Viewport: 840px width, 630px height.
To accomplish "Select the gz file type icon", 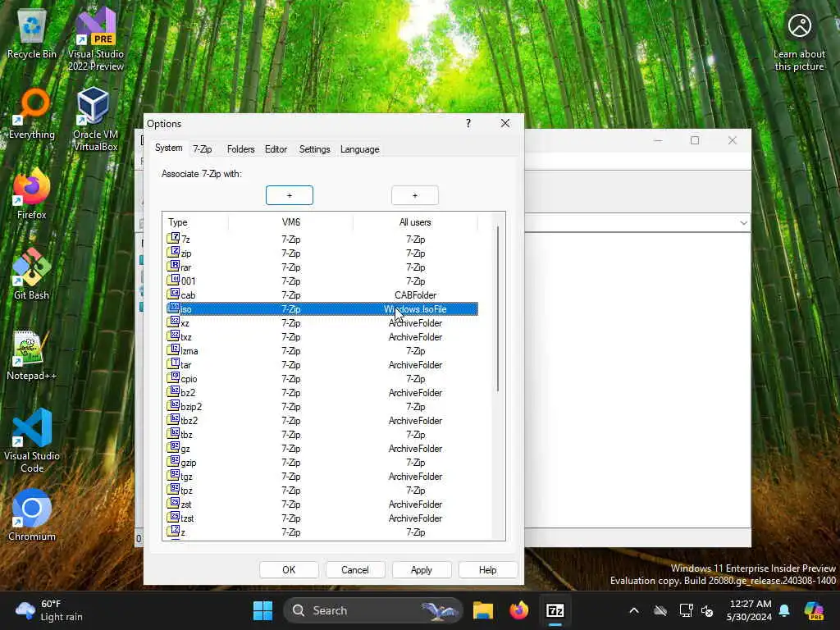I will [x=174, y=447].
